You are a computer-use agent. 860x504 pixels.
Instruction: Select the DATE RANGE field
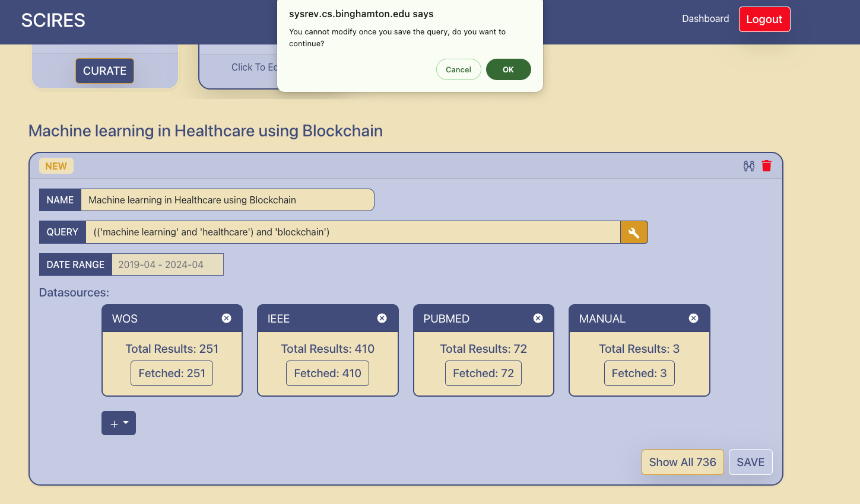168,264
